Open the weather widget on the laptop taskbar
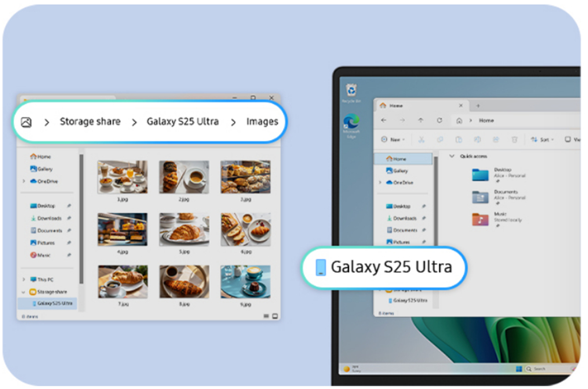 pyautogui.click(x=352, y=369)
